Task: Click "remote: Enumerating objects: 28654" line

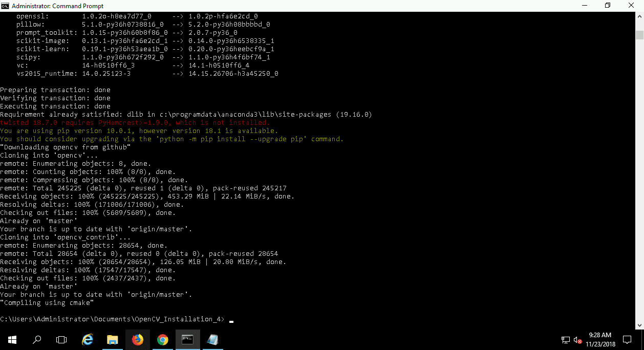Action: [84, 246]
